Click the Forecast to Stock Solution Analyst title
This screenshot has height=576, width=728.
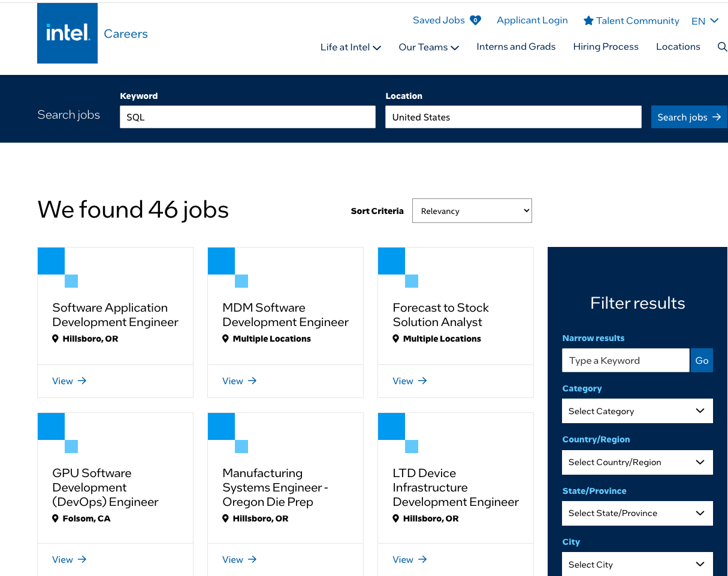(440, 315)
